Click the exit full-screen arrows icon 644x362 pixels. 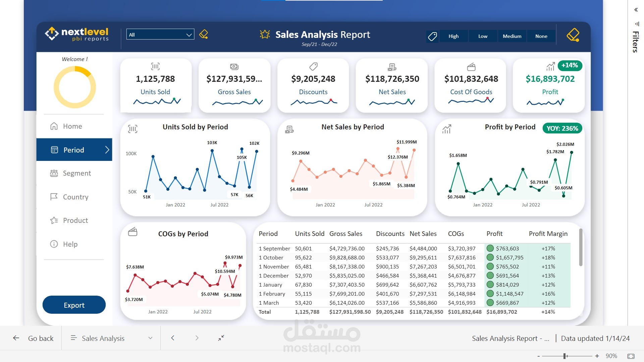(x=221, y=338)
